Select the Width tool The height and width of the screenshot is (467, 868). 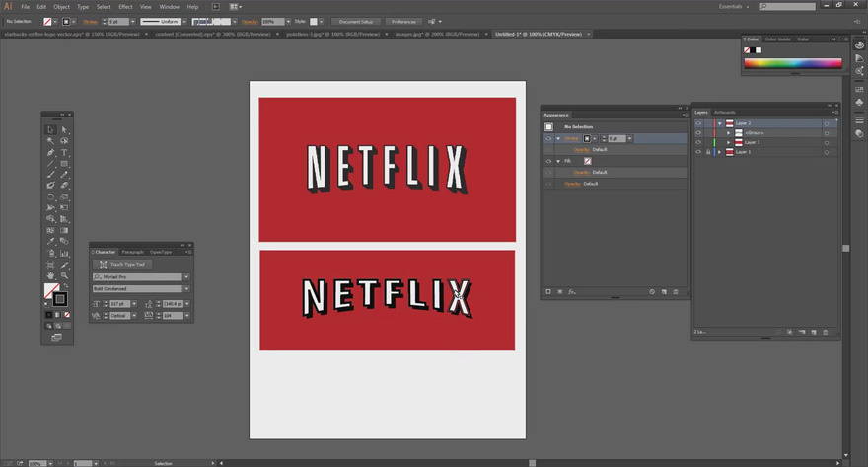coord(50,207)
